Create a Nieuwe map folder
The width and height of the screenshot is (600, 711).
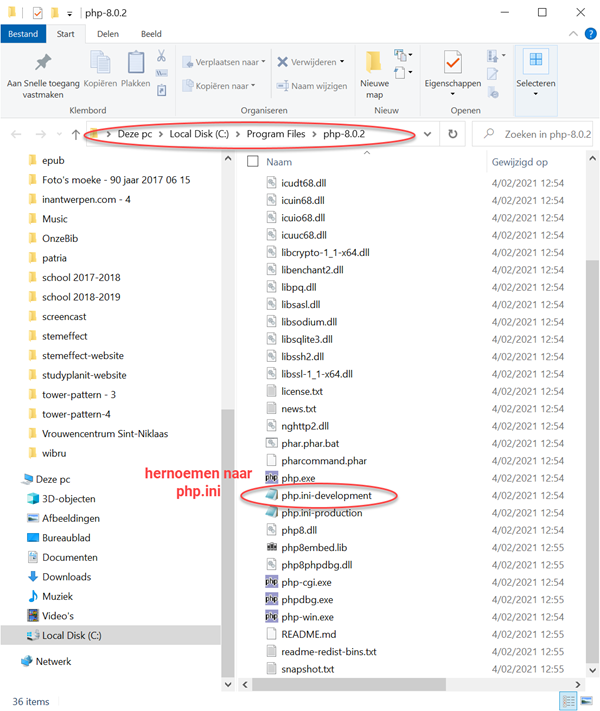pos(374,76)
